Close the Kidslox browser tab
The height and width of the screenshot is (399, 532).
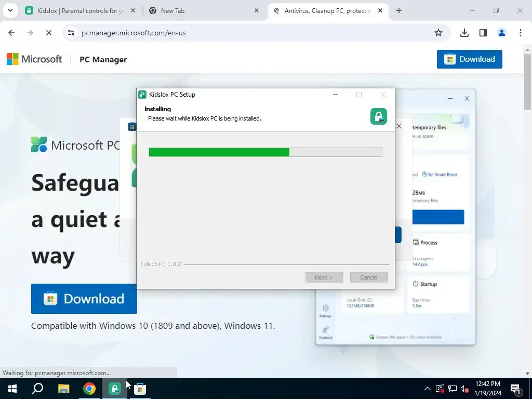click(133, 10)
